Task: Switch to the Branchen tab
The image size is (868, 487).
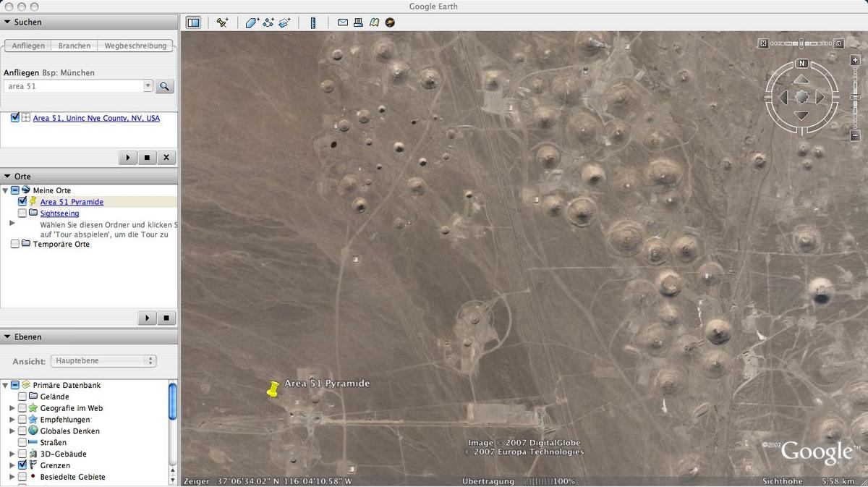Action: tap(75, 46)
